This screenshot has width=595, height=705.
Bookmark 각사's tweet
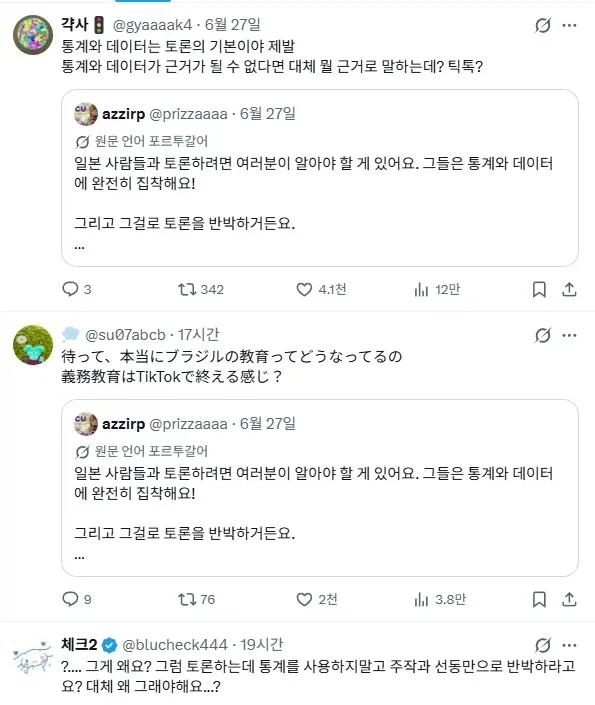point(539,289)
